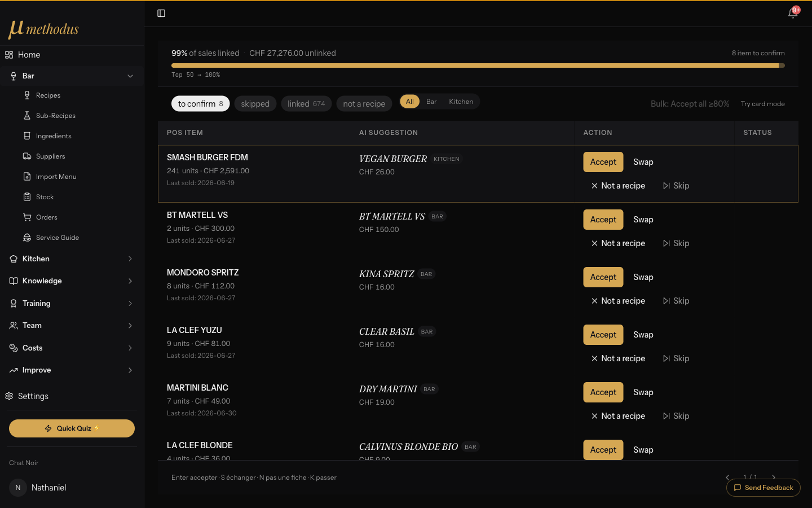Click the Kitchen chef hat icon
The height and width of the screenshot is (508, 812).
click(x=14, y=259)
